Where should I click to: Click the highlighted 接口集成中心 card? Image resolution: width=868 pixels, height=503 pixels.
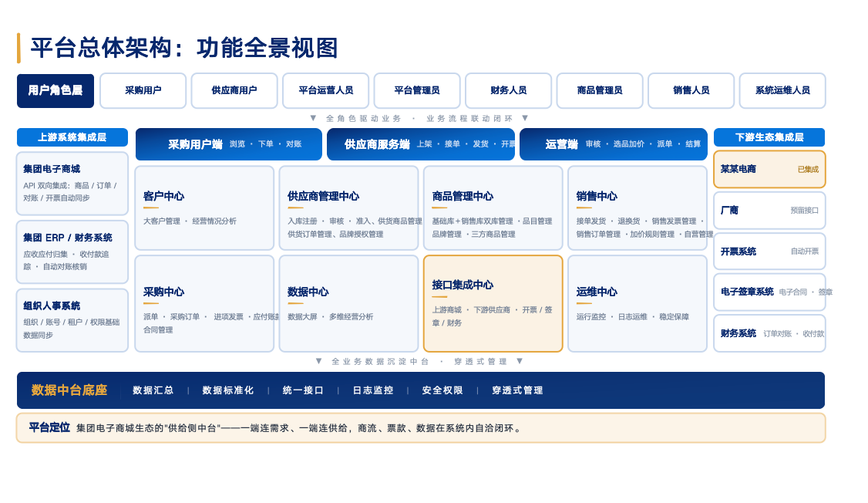[x=493, y=303]
